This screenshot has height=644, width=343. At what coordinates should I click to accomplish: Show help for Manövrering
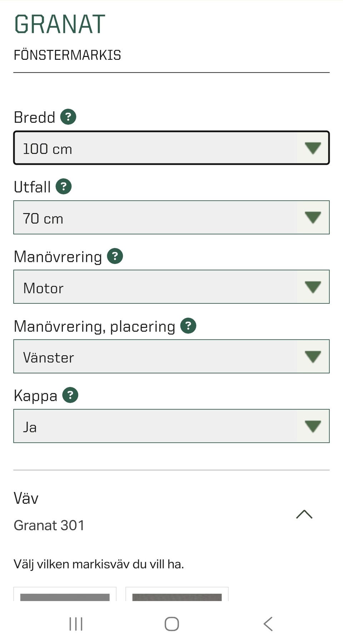click(x=115, y=256)
